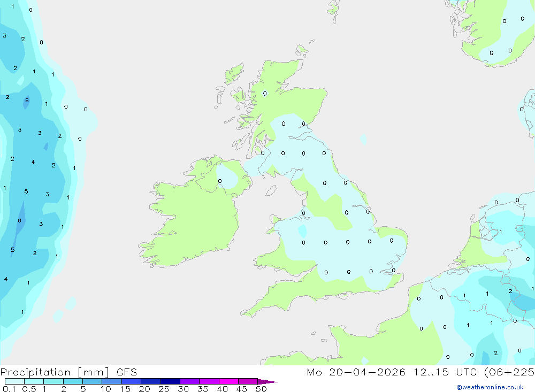Image resolution: width=535 pixels, height=392 pixels.
Task: Click the legend label '0.1'
Action: coord(9,389)
